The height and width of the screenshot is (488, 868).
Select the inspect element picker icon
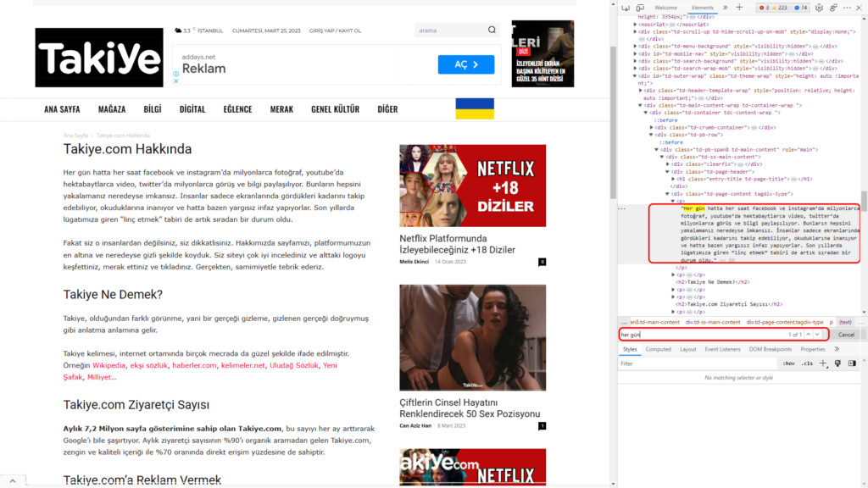[x=626, y=8]
